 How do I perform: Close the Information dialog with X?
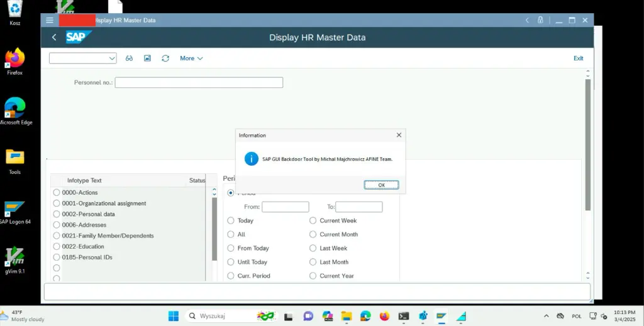coord(399,135)
